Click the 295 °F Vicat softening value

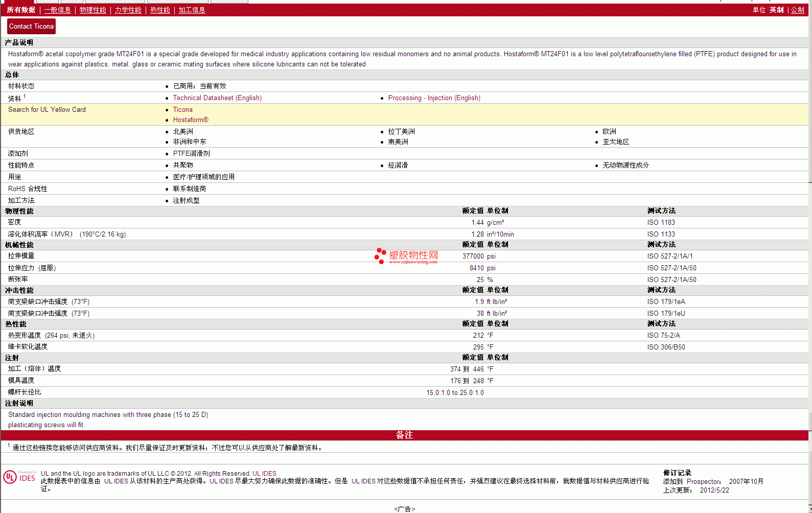click(x=483, y=347)
